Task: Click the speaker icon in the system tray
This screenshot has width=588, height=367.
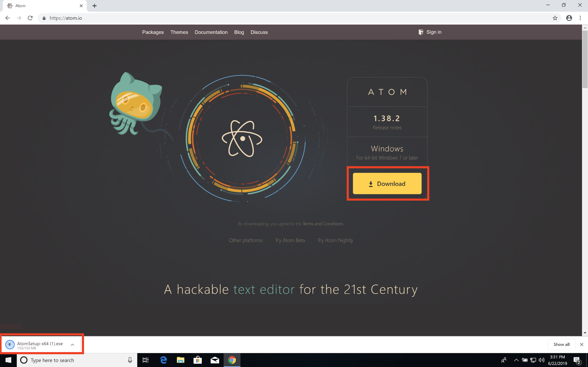Action: pos(542,360)
